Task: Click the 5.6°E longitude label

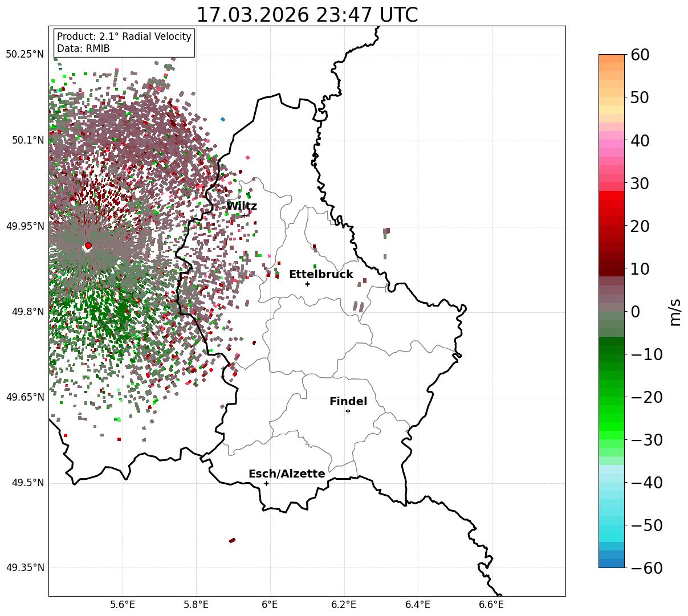Action: pyautogui.click(x=123, y=605)
